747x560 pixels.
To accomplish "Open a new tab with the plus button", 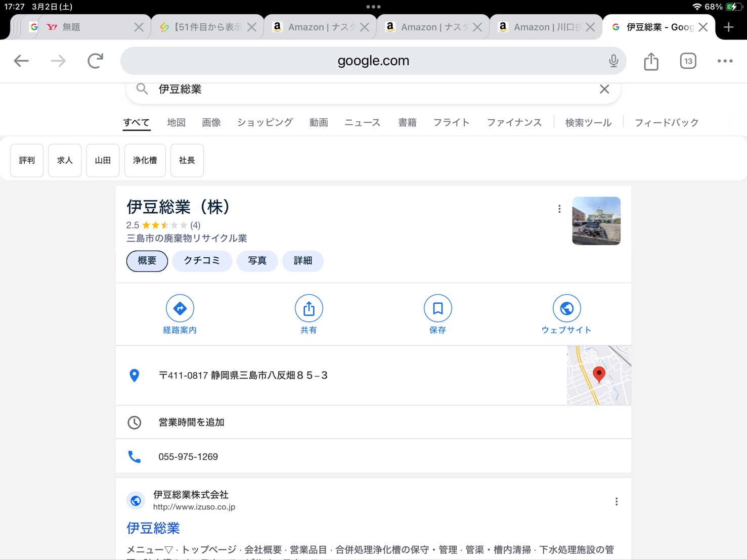I will pos(728,27).
